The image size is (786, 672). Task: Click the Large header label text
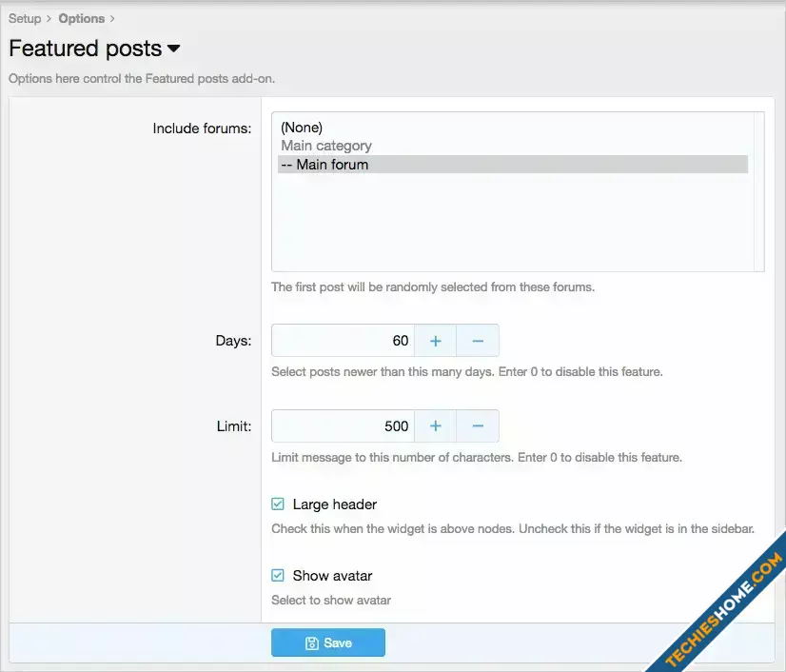(x=335, y=504)
